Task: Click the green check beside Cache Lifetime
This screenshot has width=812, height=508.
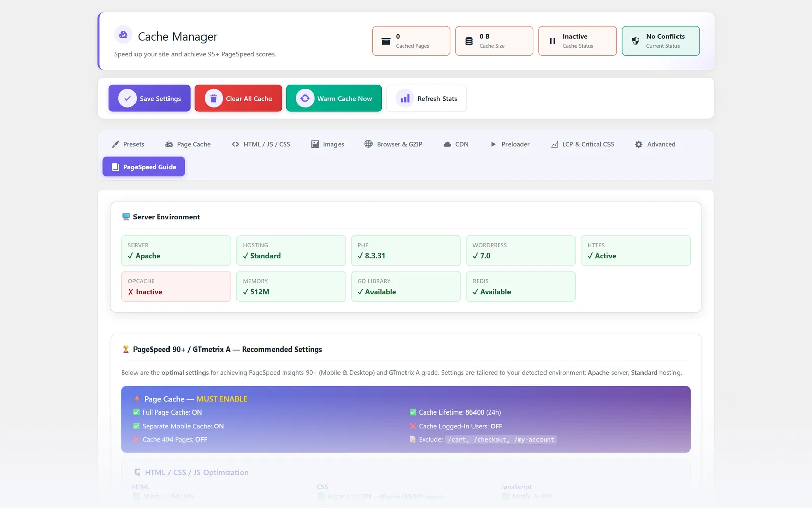Action: click(x=413, y=412)
